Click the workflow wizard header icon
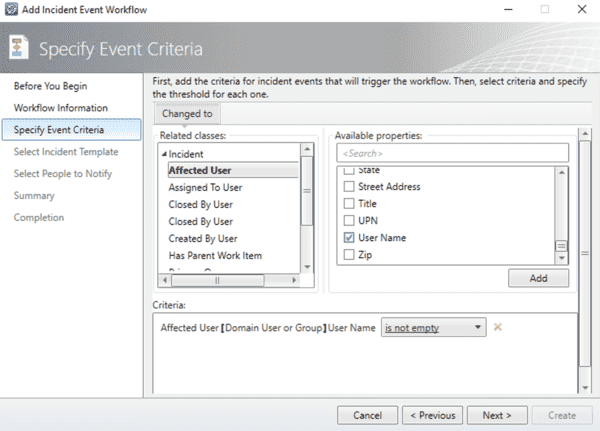 point(18,47)
